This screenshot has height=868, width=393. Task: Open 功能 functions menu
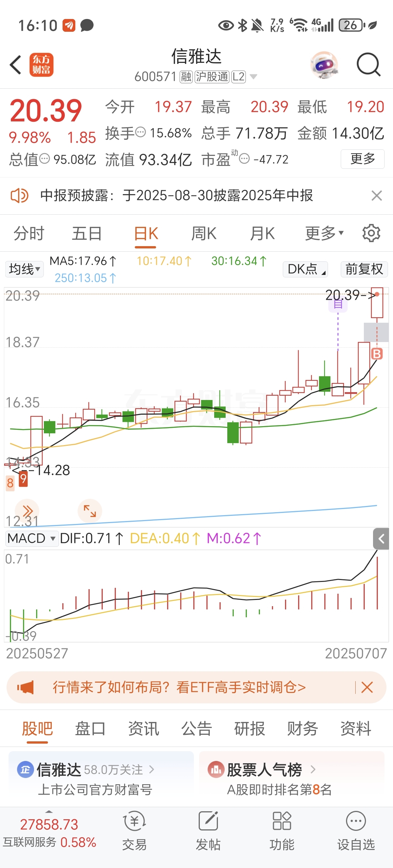coord(282,831)
